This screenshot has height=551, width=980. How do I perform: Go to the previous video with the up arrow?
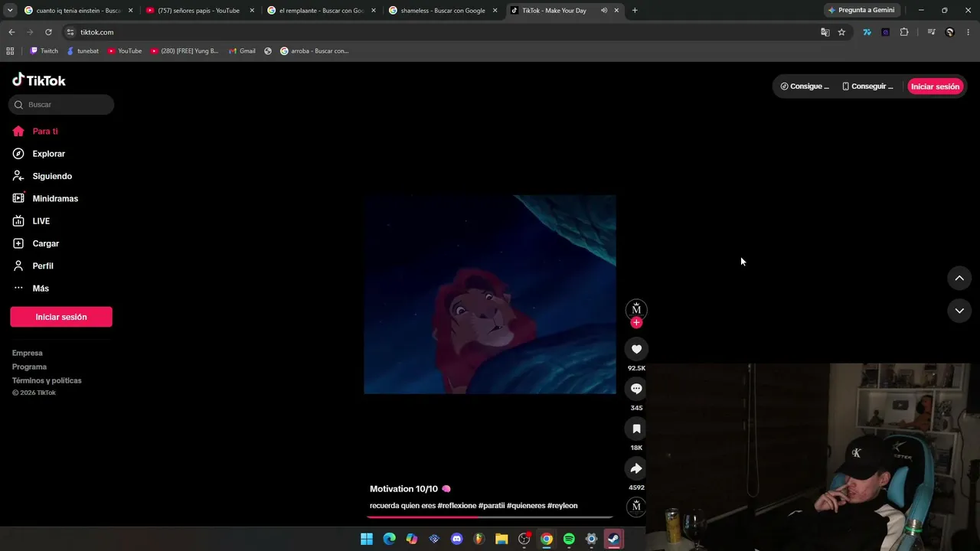pyautogui.click(x=959, y=278)
